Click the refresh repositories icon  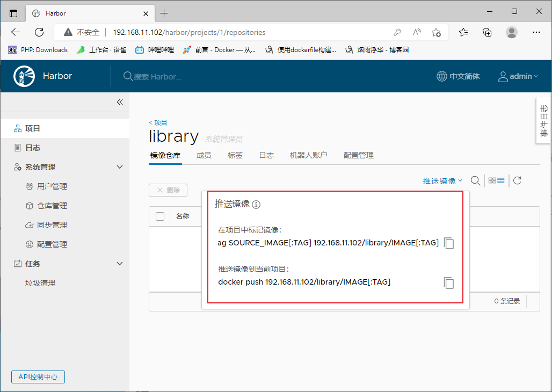coord(517,180)
